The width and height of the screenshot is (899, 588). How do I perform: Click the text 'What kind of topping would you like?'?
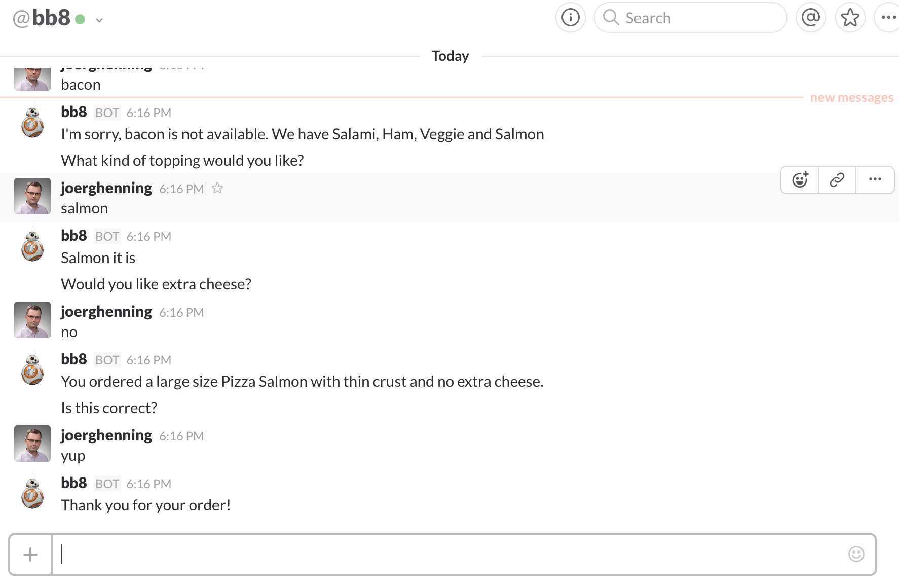(182, 161)
